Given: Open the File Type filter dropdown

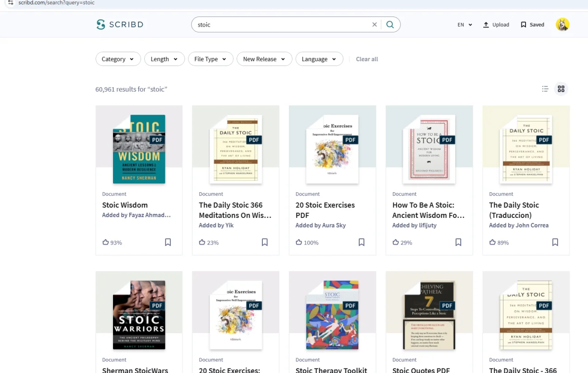Looking at the screenshot, I should click(210, 59).
